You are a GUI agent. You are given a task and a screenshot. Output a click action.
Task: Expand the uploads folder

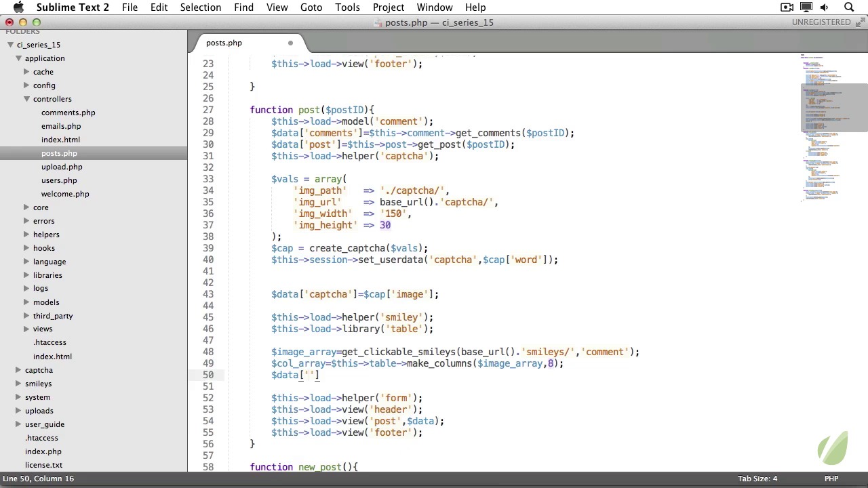tap(18, 411)
